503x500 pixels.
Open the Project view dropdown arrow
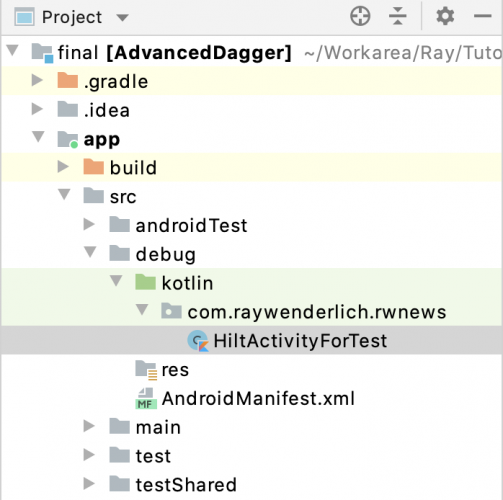coord(122,17)
